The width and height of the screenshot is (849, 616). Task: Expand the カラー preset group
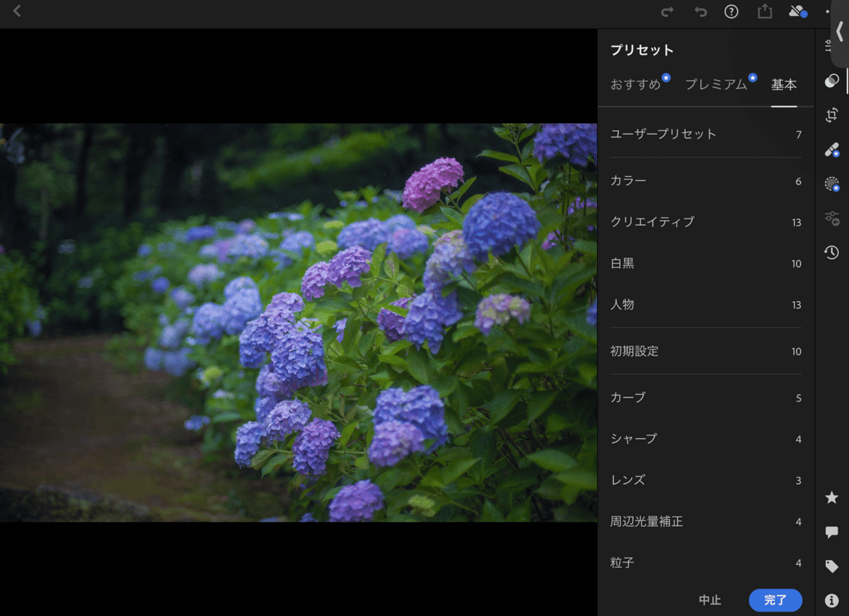pyautogui.click(x=706, y=181)
